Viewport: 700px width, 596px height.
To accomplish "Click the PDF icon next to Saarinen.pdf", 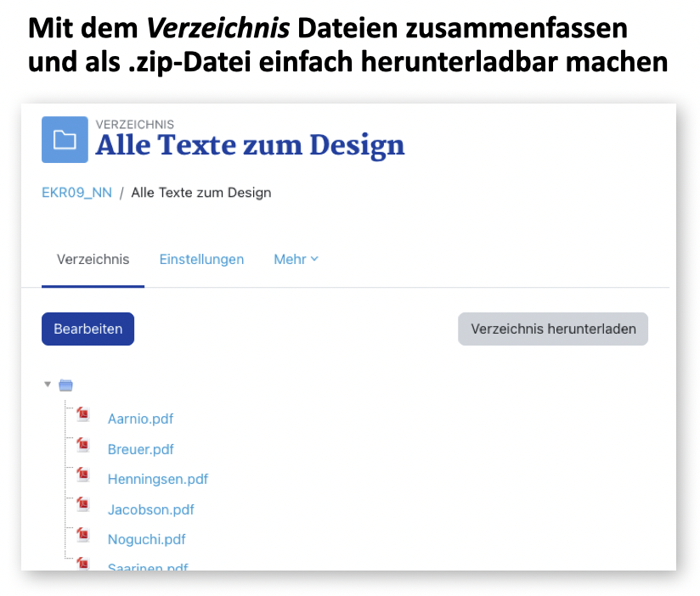I will [x=83, y=564].
